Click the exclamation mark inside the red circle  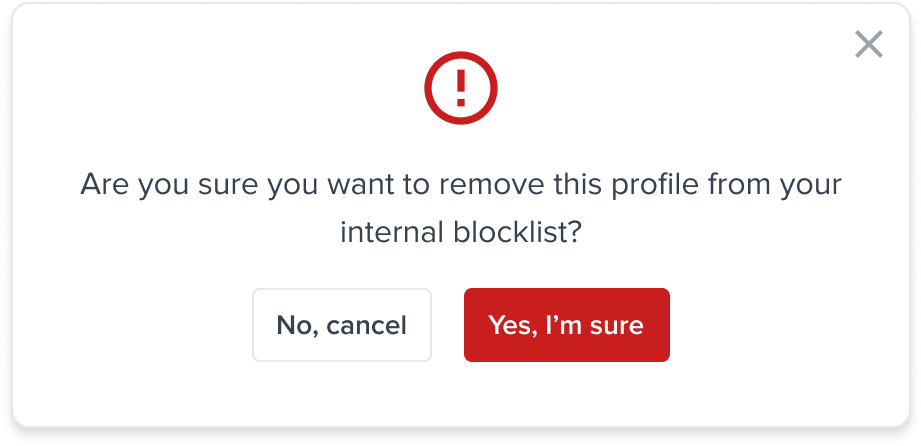coord(460,90)
